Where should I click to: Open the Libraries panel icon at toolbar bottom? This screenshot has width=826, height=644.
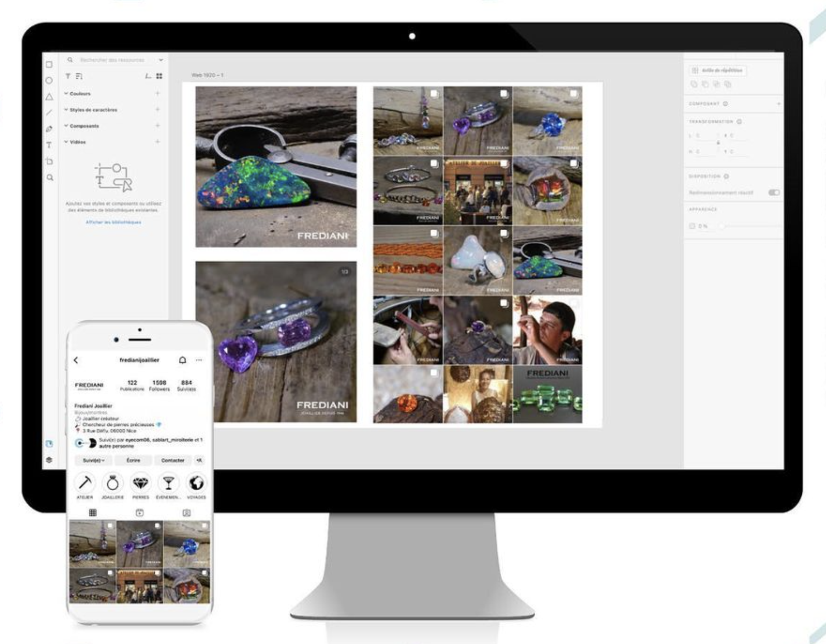coord(49,444)
